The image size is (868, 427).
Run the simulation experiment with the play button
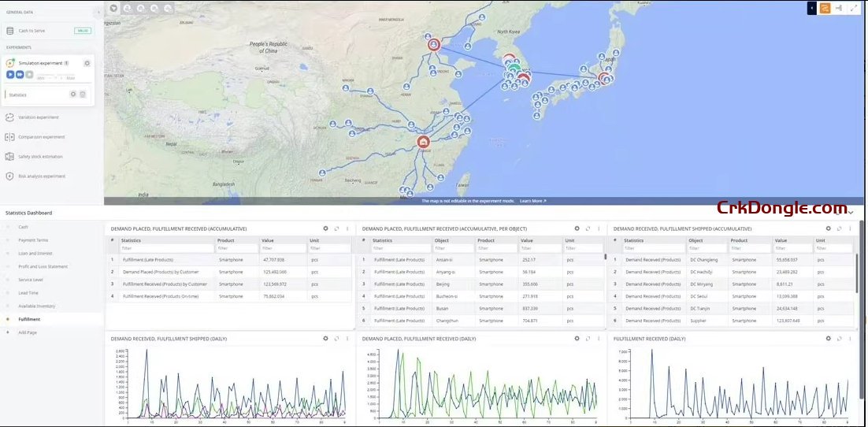10,74
